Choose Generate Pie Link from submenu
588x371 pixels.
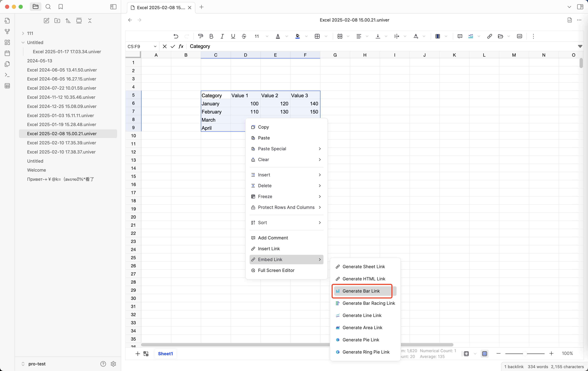point(361,340)
